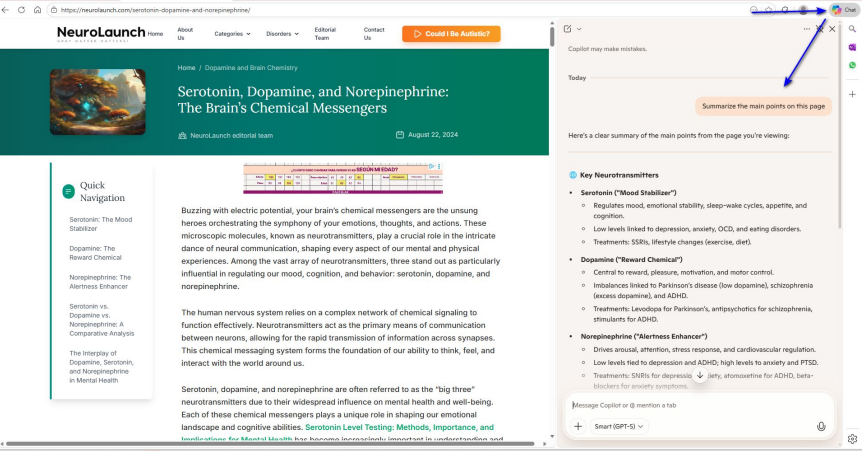
Task: Click the Norepinephrine ("Alertness Enhancer") heading
Action: [644, 336]
